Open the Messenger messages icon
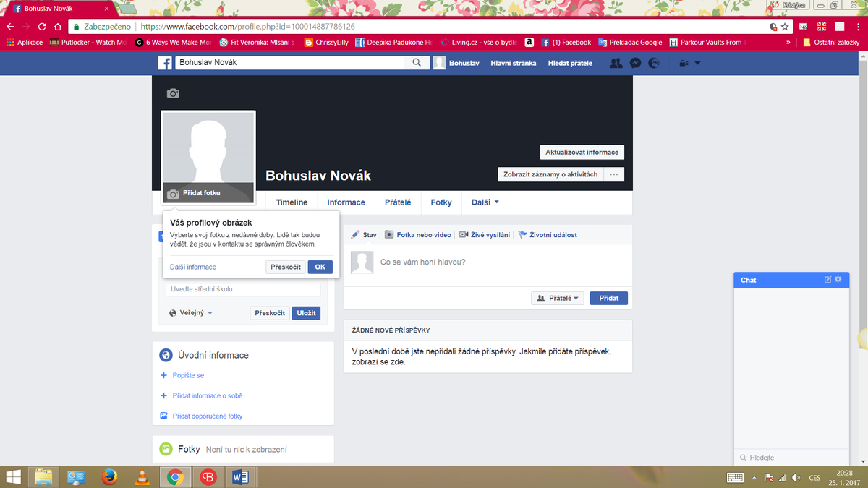This screenshot has height=488, width=868. pyautogui.click(x=634, y=63)
